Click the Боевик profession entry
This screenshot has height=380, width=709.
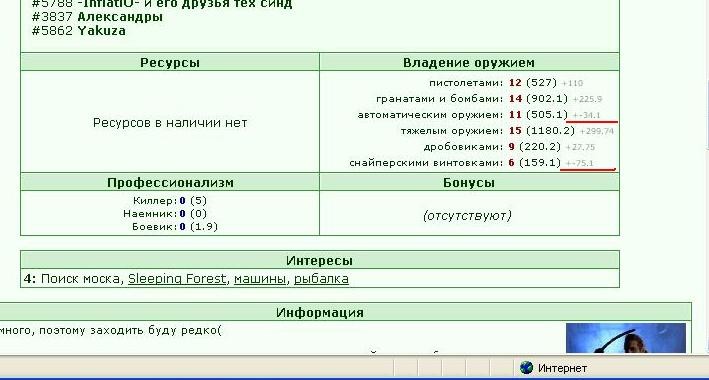coord(175,227)
